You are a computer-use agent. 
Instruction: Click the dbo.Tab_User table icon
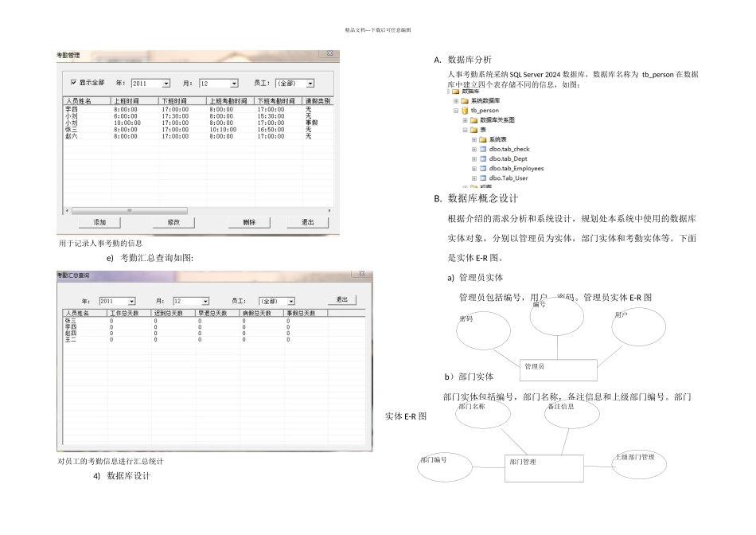(x=482, y=178)
